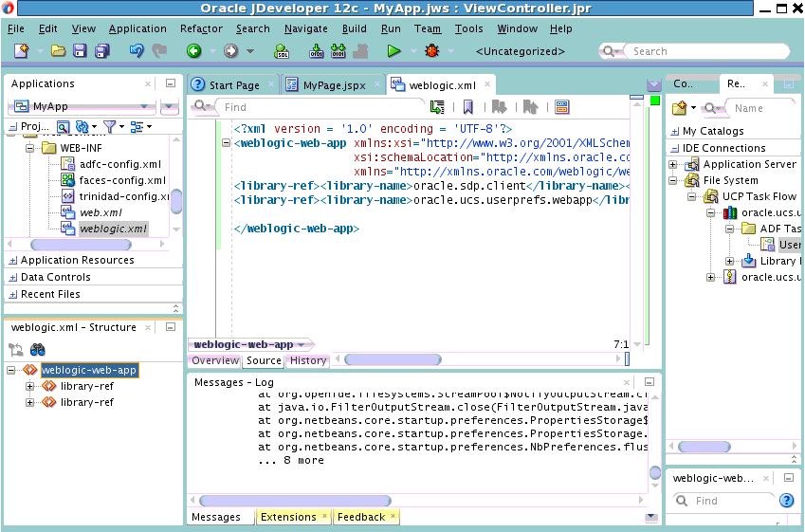Click the Undo arrow icon
The height and width of the screenshot is (532, 805).
(x=137, y=51)
